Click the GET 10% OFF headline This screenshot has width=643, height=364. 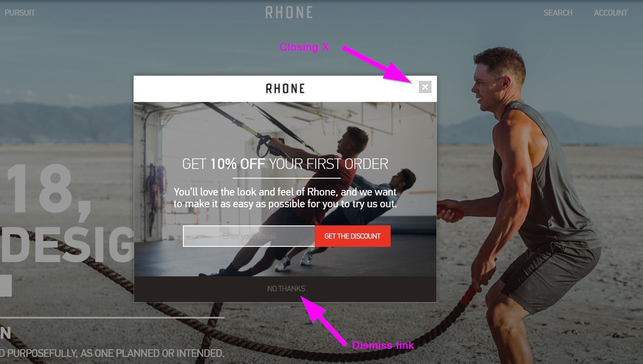pos(285,164)
